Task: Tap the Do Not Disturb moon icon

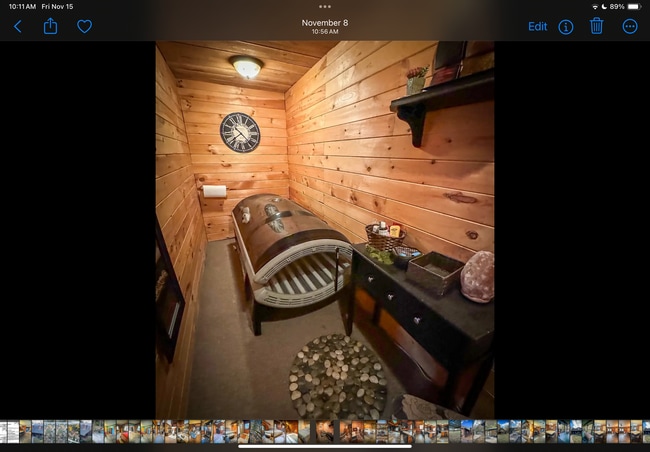Action: (x=603, y=6)
